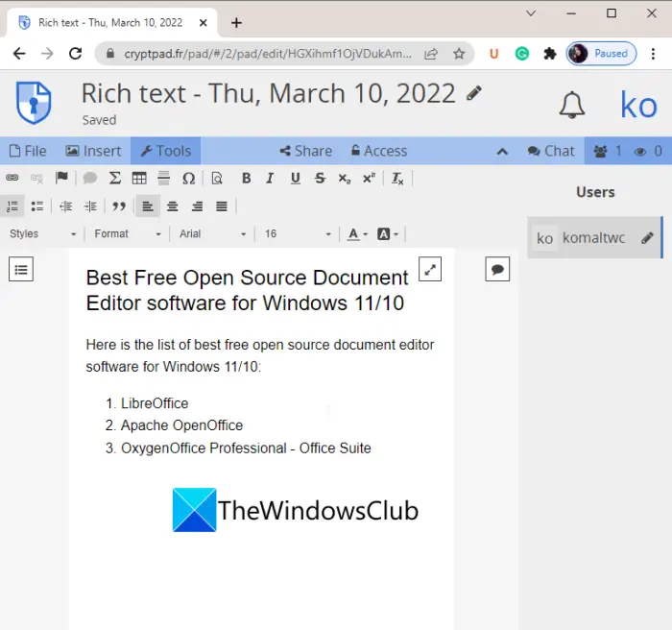Click the Access button

pos(379,151)
